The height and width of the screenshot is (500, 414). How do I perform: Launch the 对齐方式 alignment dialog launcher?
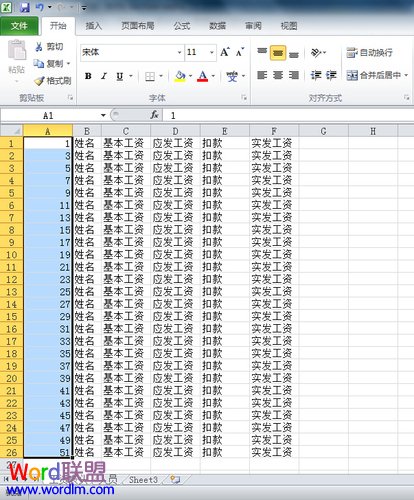click(406, 98)
